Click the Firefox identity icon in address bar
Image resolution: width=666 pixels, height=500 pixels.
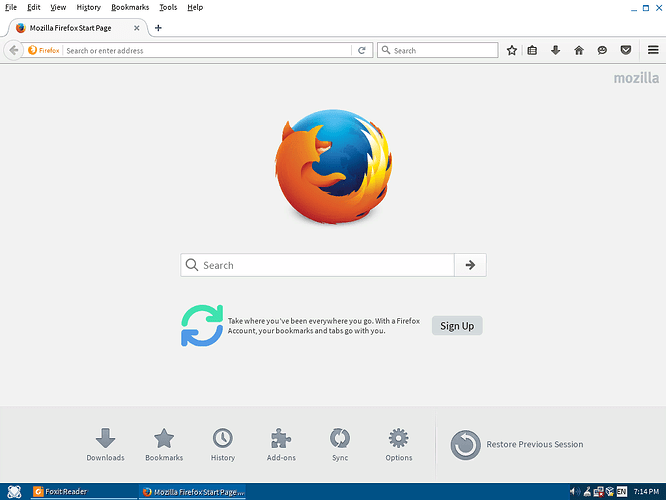tap(43, 51)
